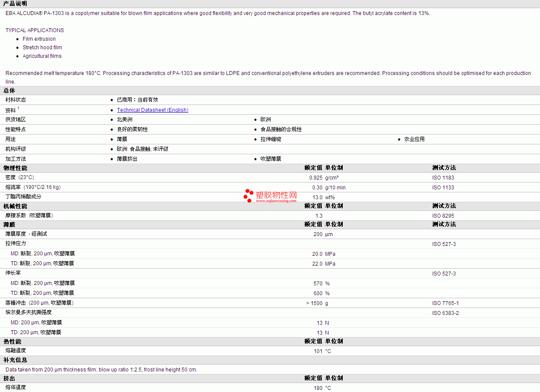The height and width of the screenshot is (392, 540).
Task: Click the 良好的柔韧性 feature value
Action: (133, 129)
